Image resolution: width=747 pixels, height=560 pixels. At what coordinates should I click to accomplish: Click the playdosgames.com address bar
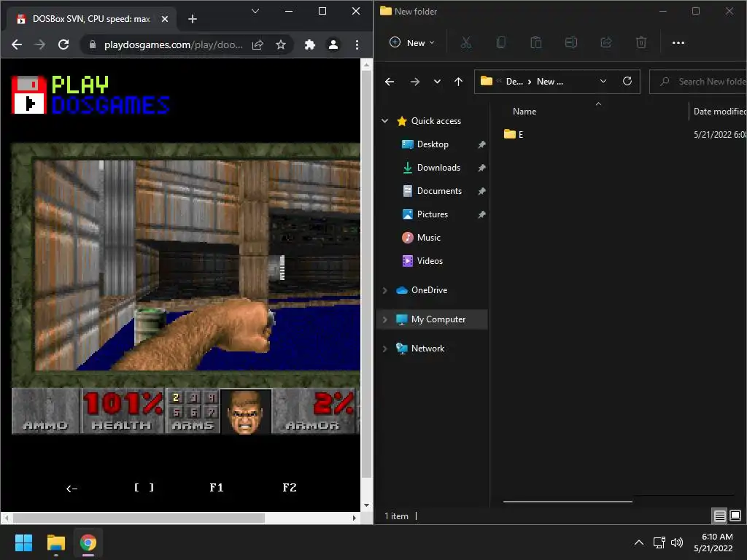click(x=173, y=44)
